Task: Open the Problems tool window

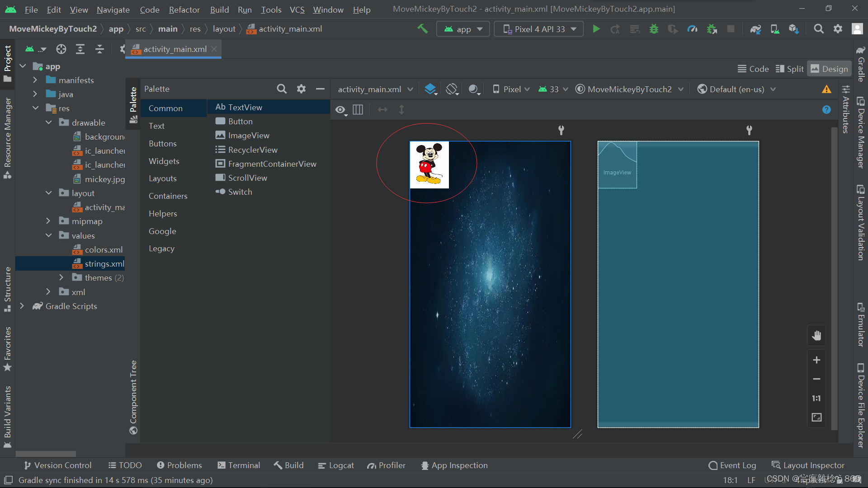Action: point(179,465)
